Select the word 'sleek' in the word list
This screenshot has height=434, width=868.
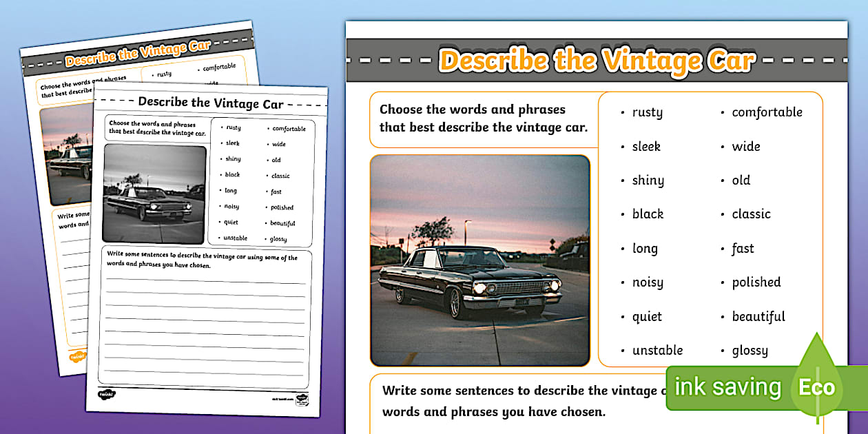click(646, 146)
